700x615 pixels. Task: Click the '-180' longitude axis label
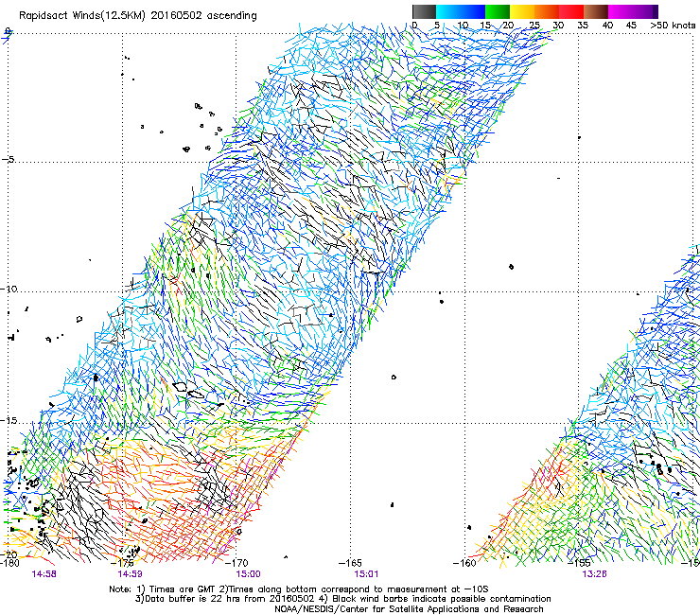tap(9, 563)
